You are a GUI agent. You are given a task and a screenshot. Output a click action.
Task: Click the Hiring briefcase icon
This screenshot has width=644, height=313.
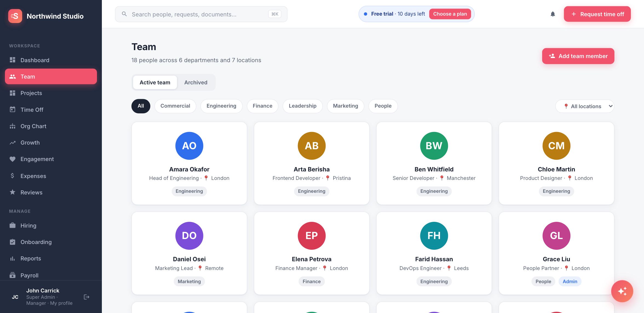point(13,225)
